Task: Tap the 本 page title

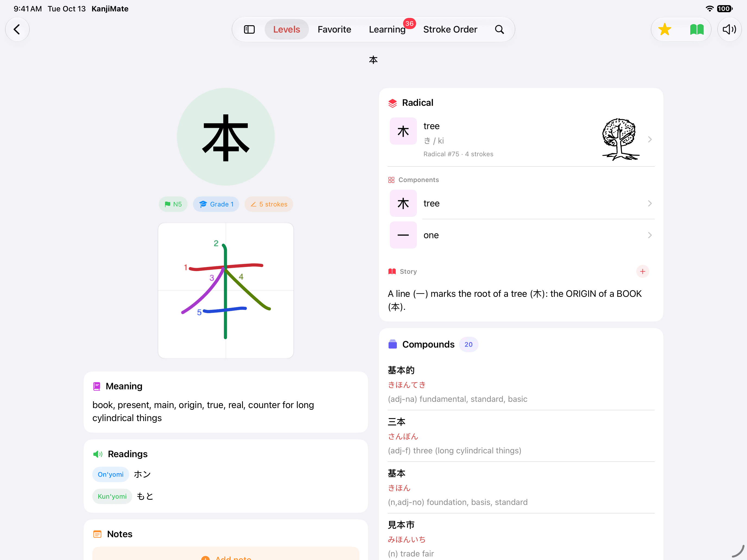Action: click(373, 60)
